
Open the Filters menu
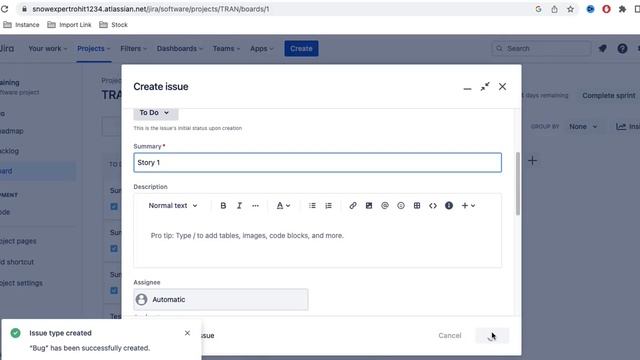(x=133, y=49)
